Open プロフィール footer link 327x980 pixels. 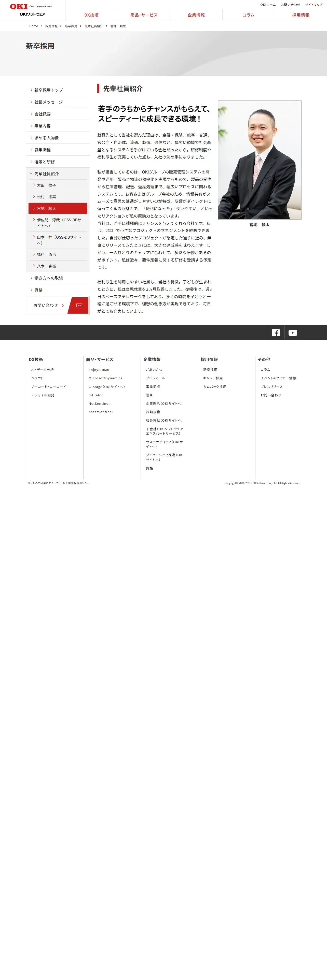coord(155,378)
